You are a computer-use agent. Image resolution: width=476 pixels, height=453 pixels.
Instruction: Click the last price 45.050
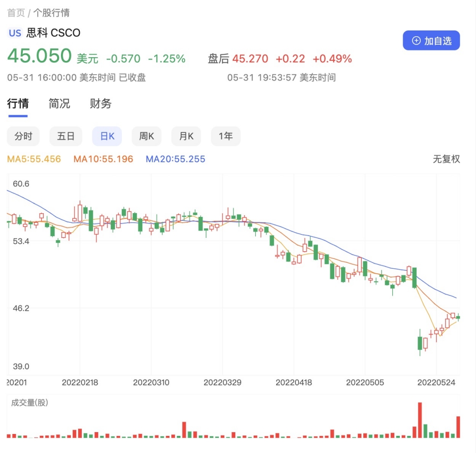(40, 56)
